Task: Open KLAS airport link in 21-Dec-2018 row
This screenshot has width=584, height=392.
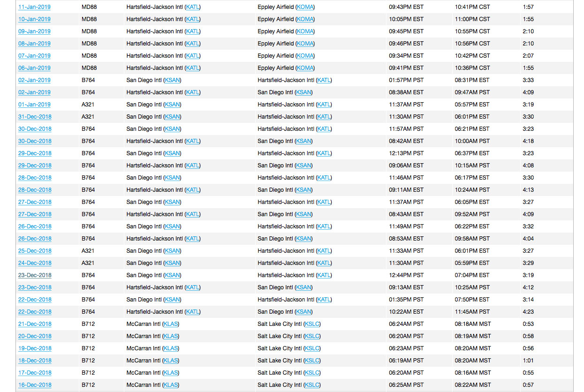Action: coord(171,324)
